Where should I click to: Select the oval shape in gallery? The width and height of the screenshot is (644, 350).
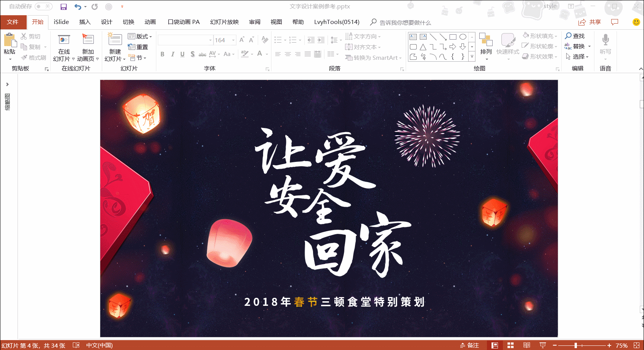coord(463,37)
